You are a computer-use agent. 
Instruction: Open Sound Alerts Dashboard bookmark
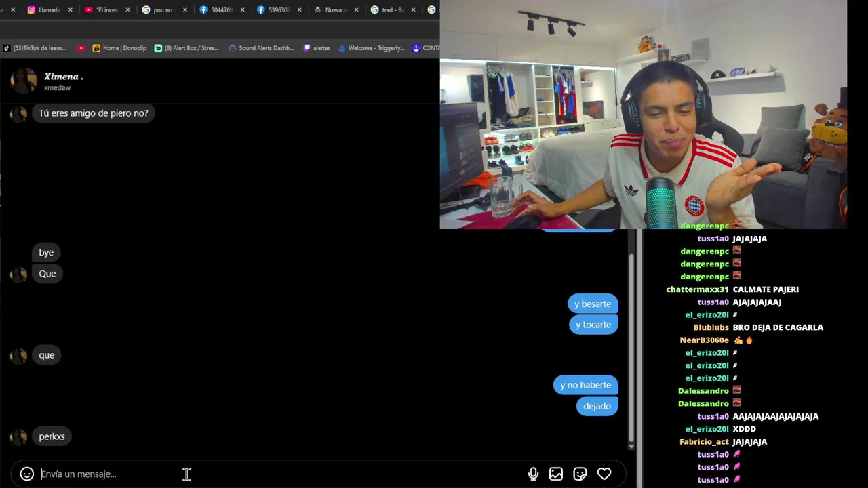[261, 48]
